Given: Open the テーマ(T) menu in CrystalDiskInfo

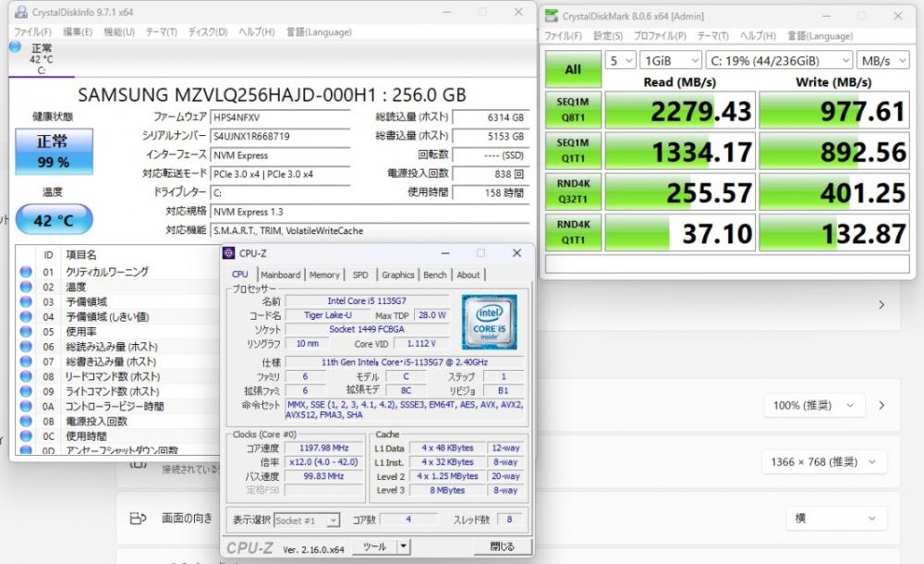Looking at the screenshot, I should point(161,31).
